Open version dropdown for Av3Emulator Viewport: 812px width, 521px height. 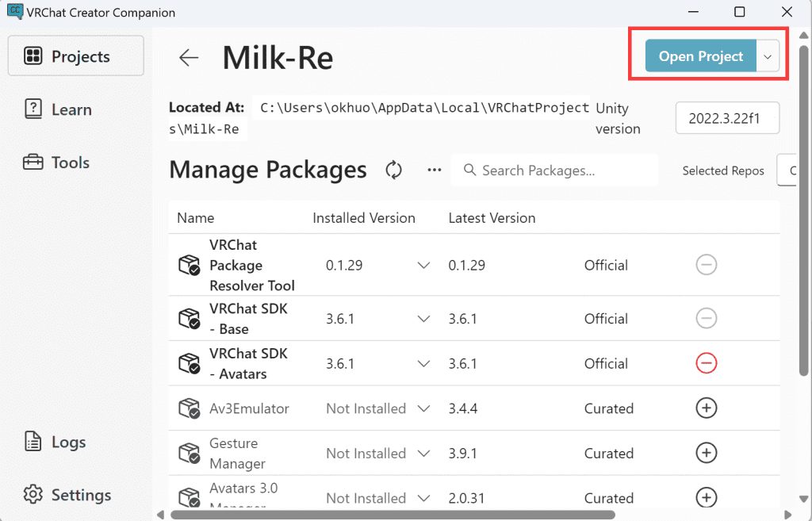click(x=423, y=408)
